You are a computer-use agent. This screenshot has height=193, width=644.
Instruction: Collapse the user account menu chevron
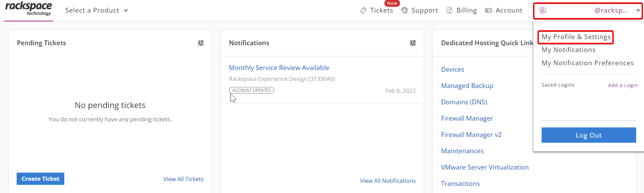click(638, 11)
